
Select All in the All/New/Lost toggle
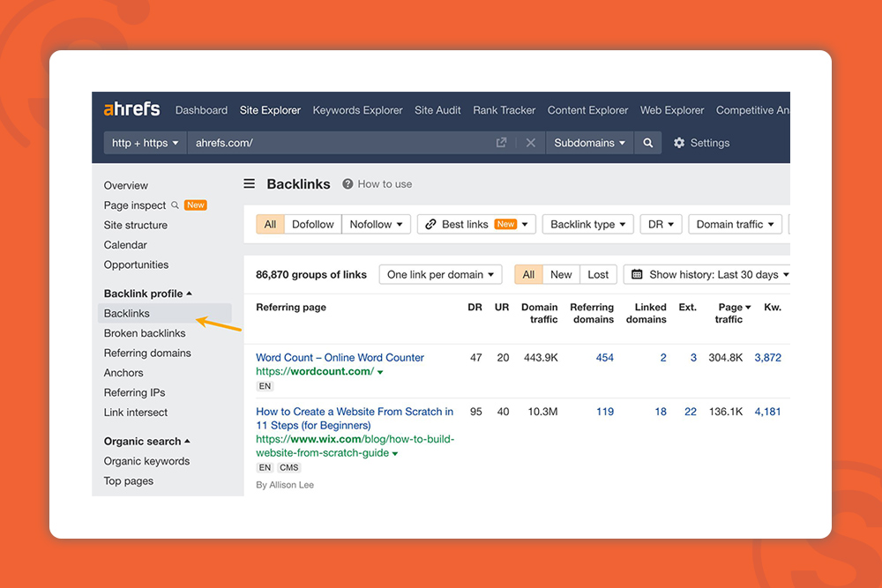(x=528, y=274)
